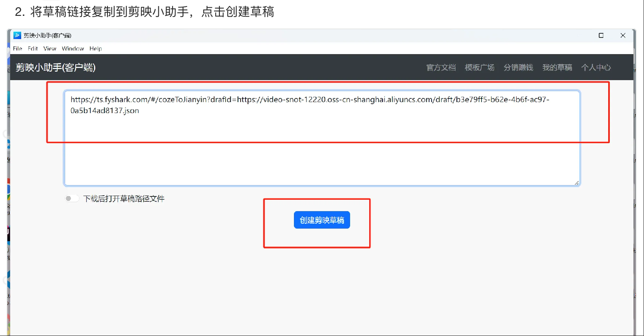Open the Window menu
The image size is (644, 336).
coord(73,48)
